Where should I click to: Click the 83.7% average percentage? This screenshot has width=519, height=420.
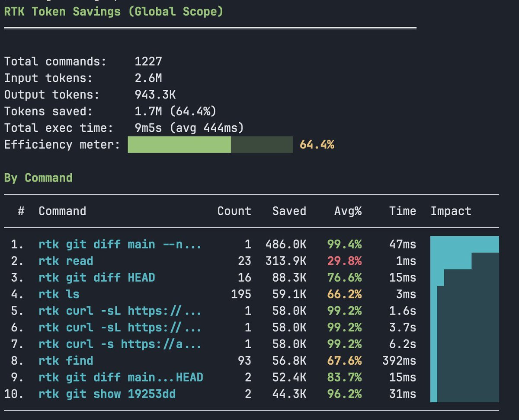coord(345,377)
